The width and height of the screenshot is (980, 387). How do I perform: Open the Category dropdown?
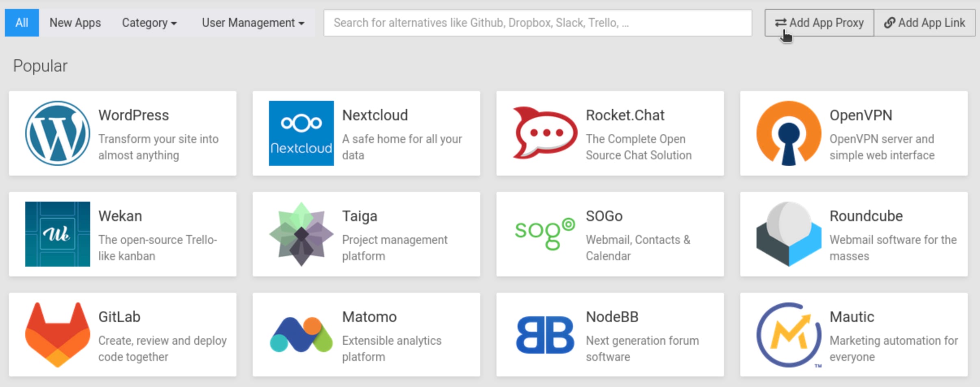149,23
